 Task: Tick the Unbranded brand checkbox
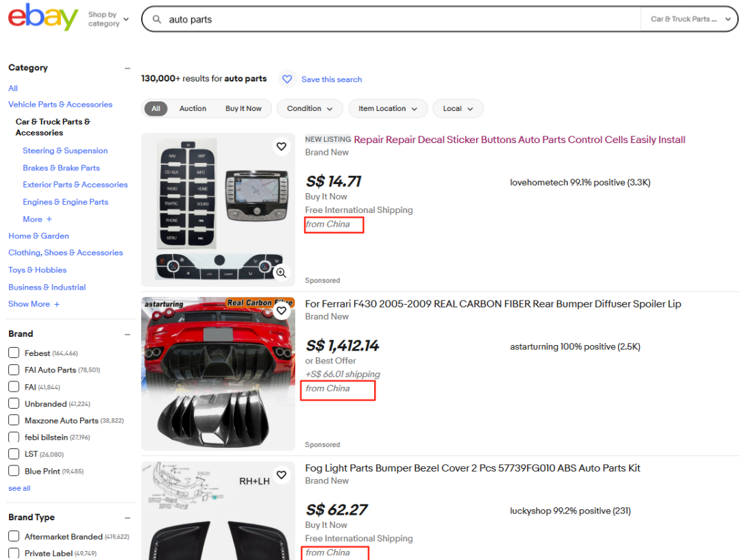(x=14, y=403)
